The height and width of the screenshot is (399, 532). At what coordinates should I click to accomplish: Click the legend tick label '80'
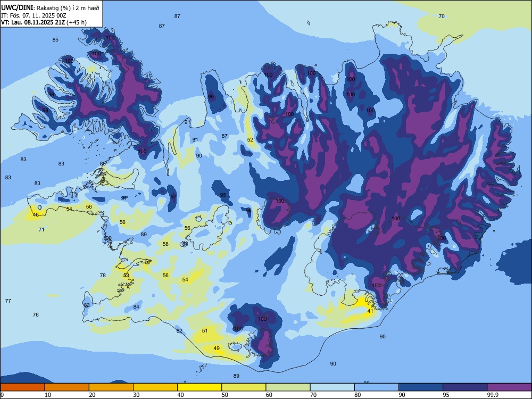point(358,395)
